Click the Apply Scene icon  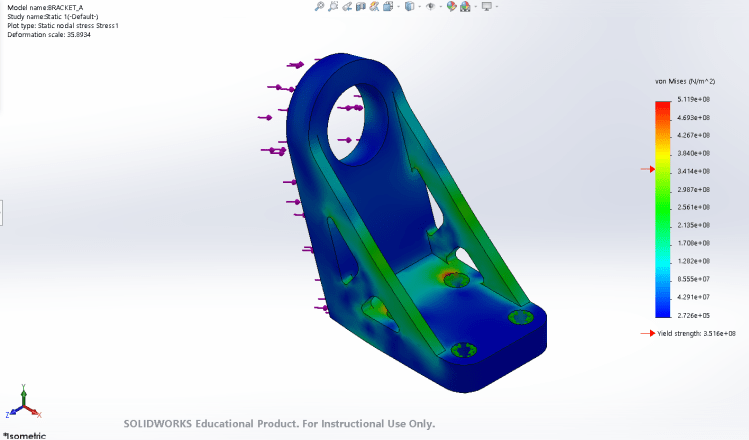tap(465, 6)
